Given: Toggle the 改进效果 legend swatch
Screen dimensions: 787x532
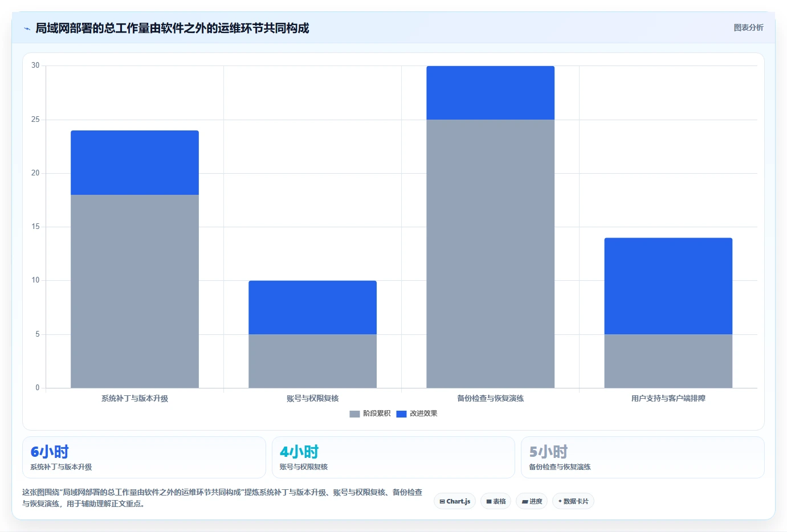Looking at the screenshot, I should (401, 414).
